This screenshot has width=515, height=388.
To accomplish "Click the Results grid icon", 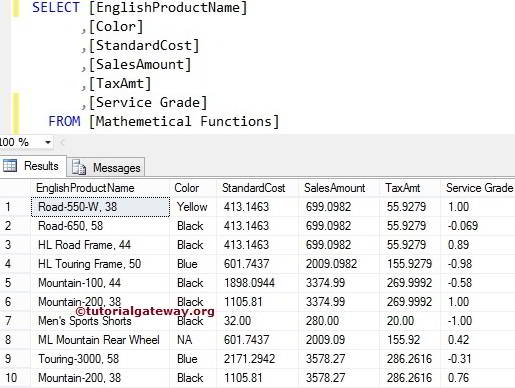I will point(10,166).
